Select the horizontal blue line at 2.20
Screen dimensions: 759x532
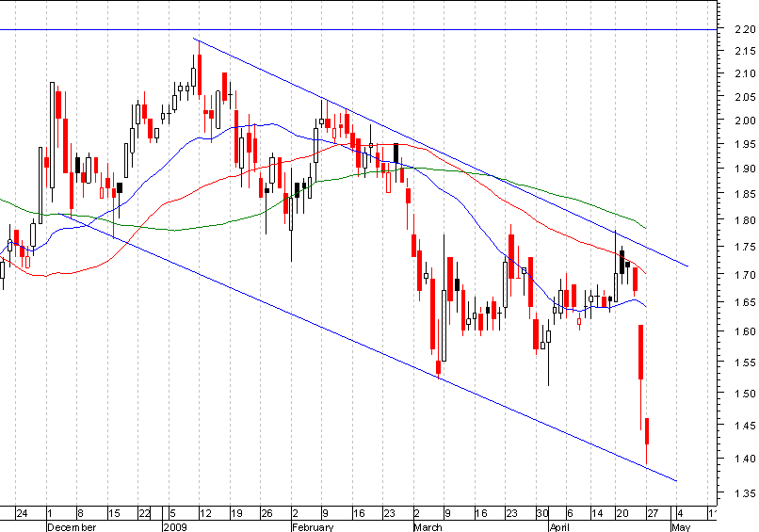pyautogui.click(x=358, y=29)
